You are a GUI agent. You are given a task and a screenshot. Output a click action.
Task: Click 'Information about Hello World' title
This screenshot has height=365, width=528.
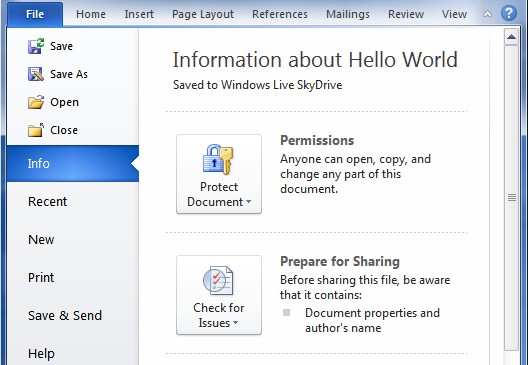(x=315, y=60)
